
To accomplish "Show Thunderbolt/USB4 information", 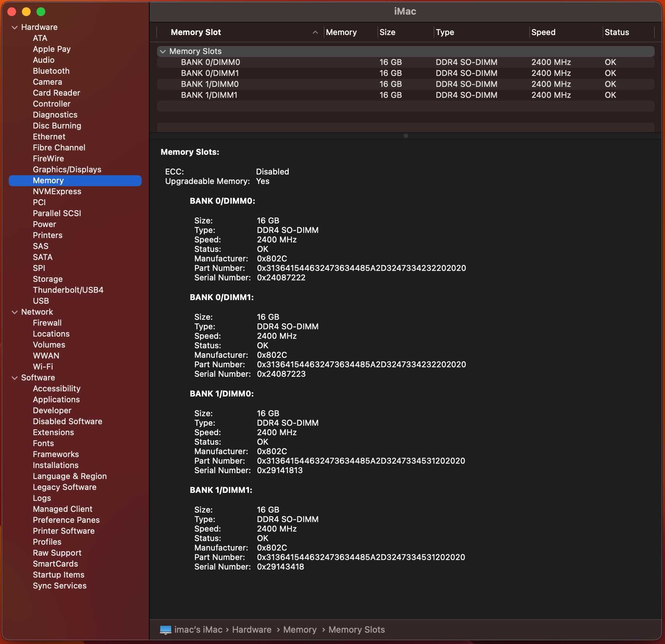I will point(68,290).
